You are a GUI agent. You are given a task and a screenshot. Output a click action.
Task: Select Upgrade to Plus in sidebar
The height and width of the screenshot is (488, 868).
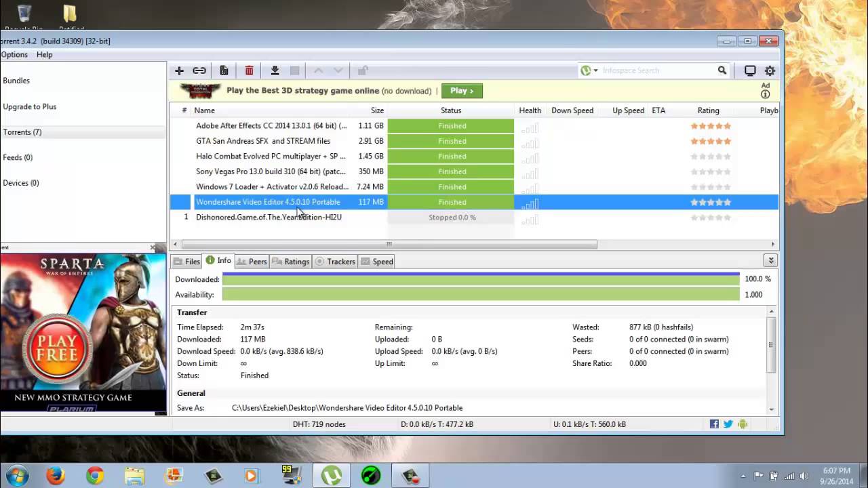click(x=29, y=106)
